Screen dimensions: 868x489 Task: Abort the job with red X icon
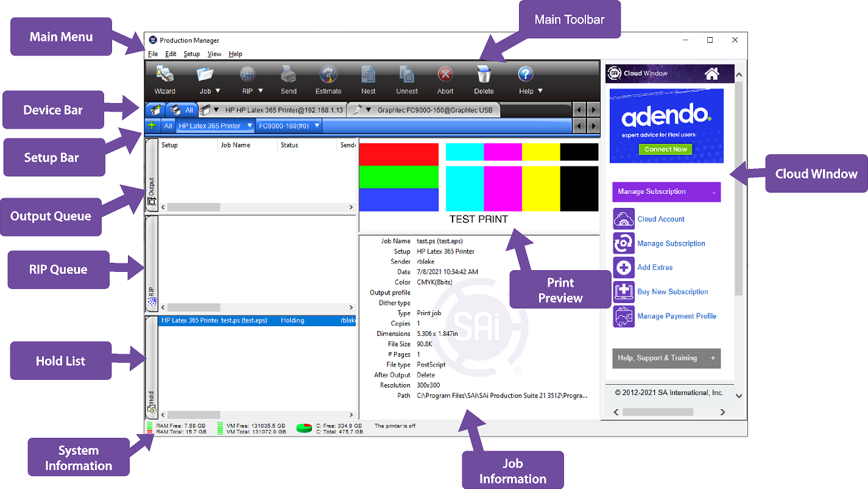pyautogui.click(x=445, y=74)
